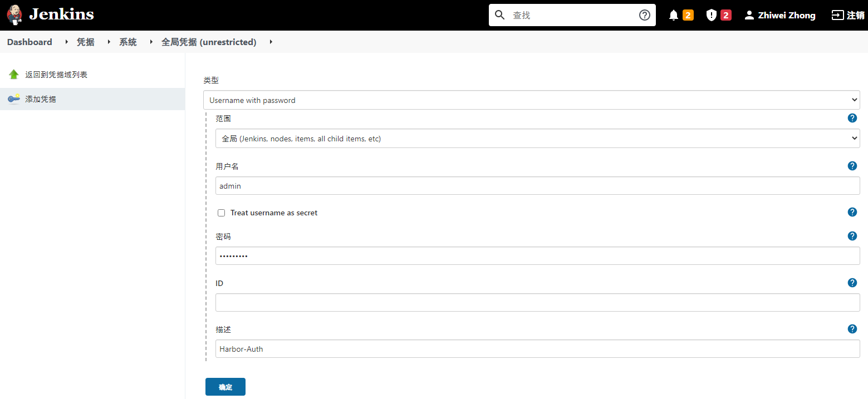Open help icon for 范围

coord(852,118)
